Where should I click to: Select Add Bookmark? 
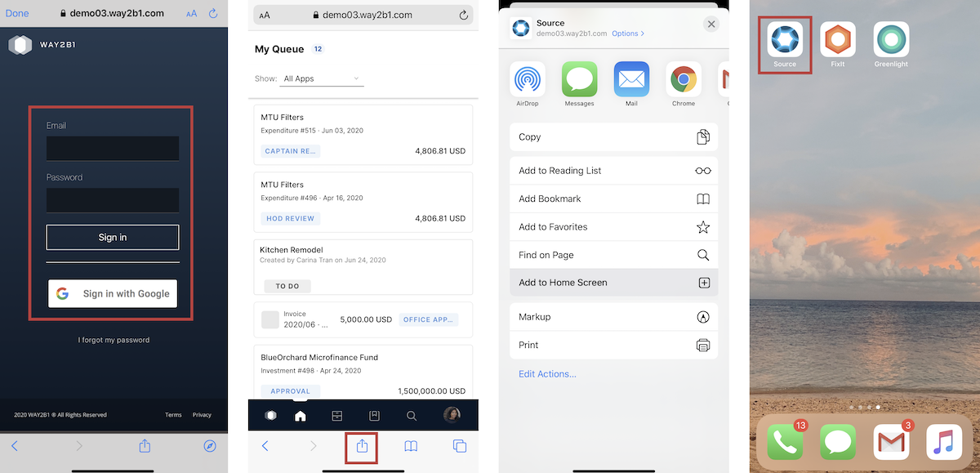(x=613, y=199)
